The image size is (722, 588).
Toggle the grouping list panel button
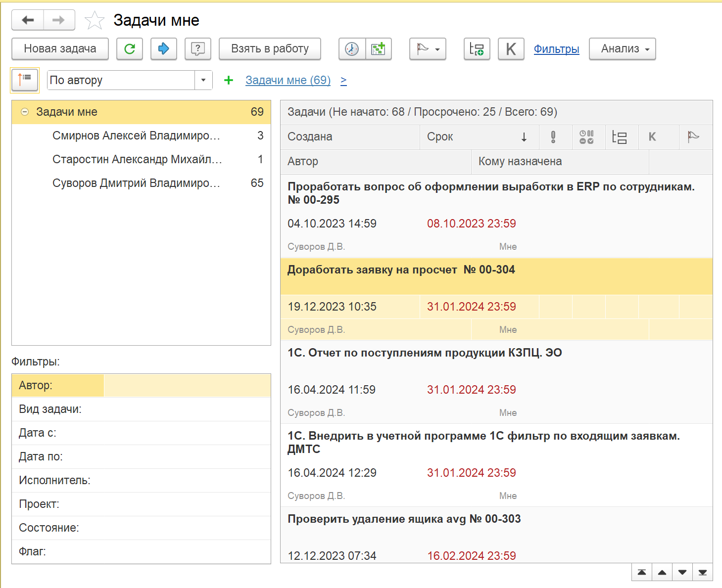(25, 80)
